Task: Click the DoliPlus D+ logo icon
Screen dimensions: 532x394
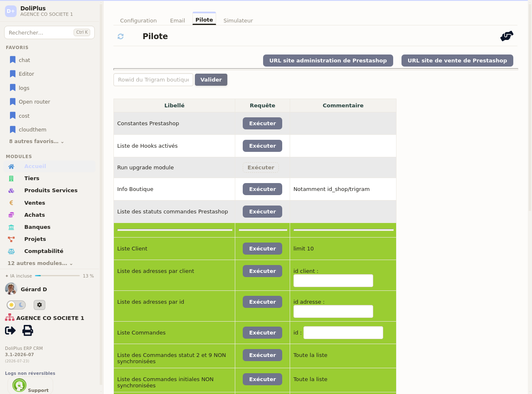Action: click(11, 11)
